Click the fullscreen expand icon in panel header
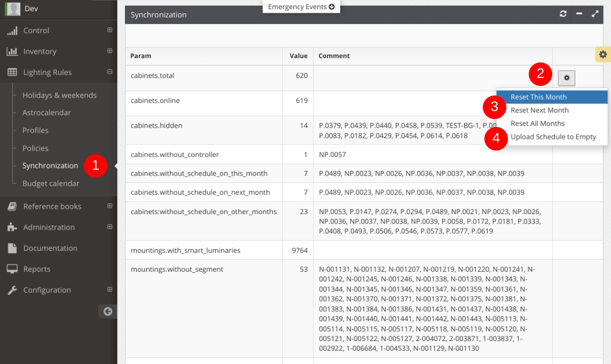 pyautogui.click(x=595, y=14)
